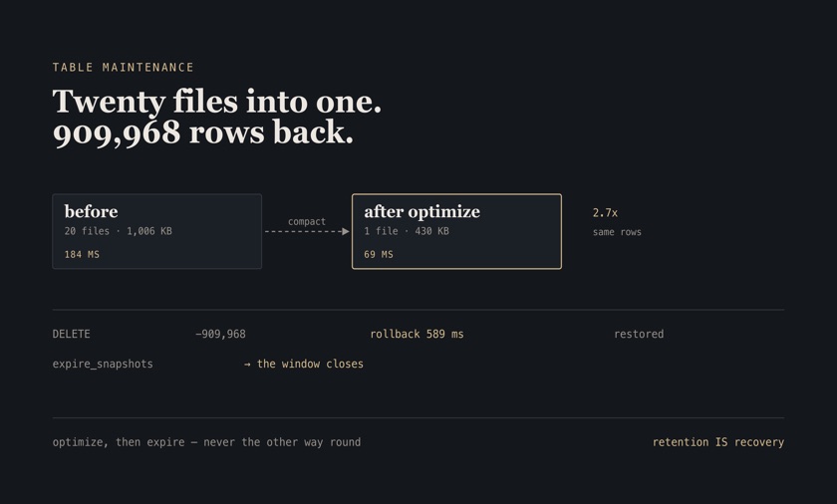The image size is (837, 504).
Task: Select the 'optimize, then expire' footer note
Action: (206, 442)
